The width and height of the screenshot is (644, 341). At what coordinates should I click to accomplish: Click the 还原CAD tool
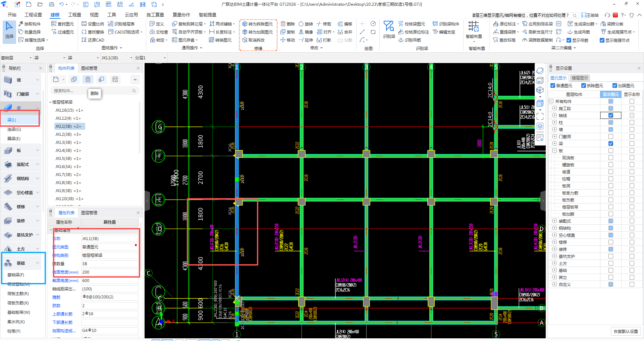(x=93, y=40)
